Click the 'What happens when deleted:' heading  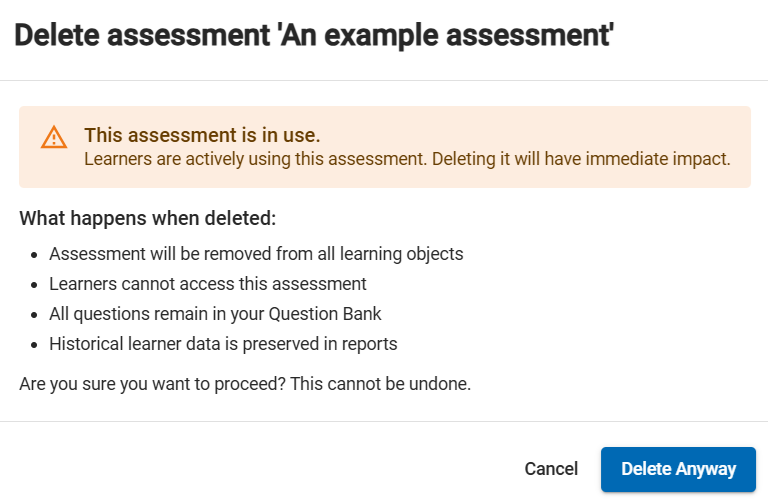(148, 218)
